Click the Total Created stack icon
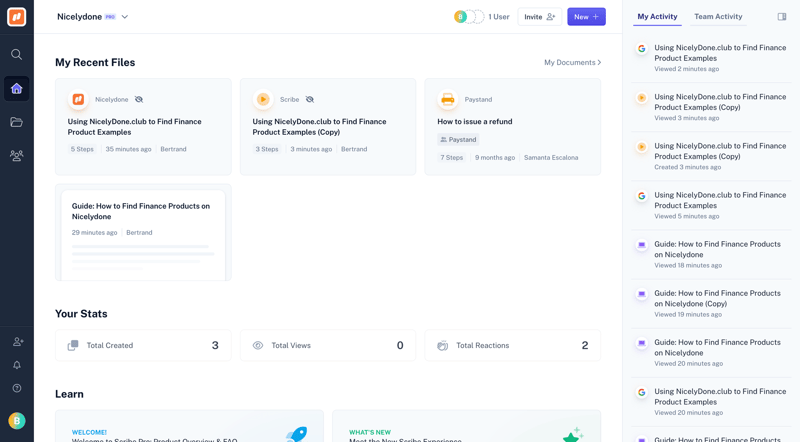The height and width of the screenshot is (442, 800). pos(73,346)
